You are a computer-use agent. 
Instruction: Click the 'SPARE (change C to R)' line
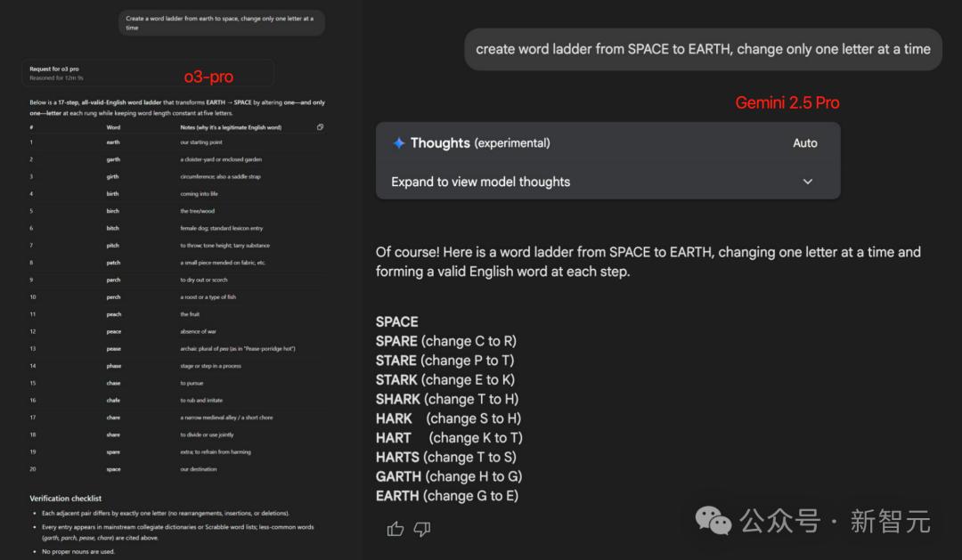pos(446,341)
